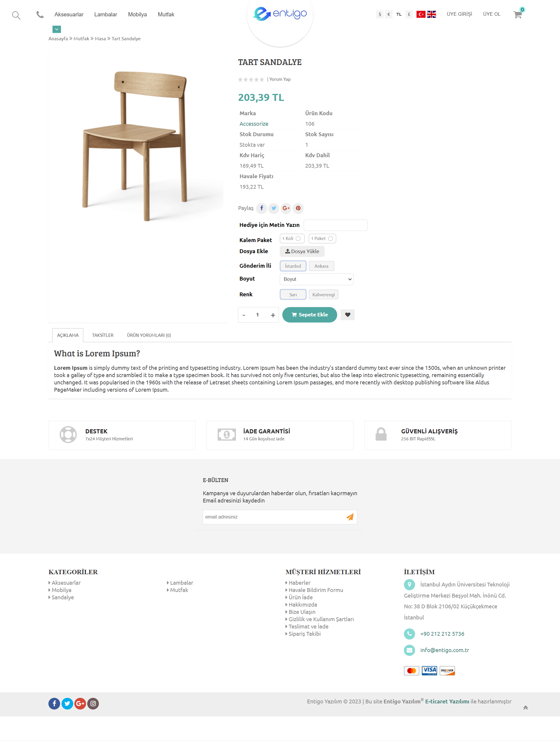Click the gift text input field
The height and width of the screenshot is (741, 560).
click(x=335, y=225)
